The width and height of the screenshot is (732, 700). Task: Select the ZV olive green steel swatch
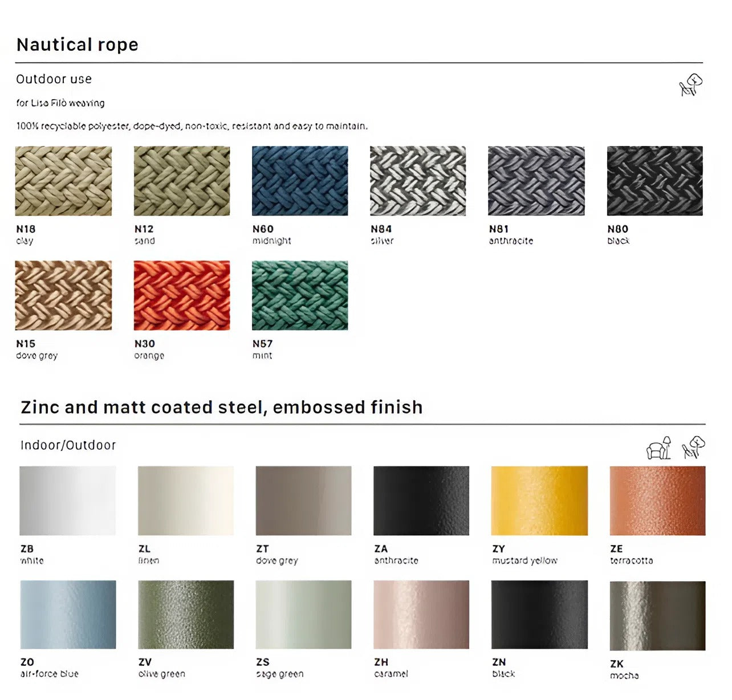pyautogui.click(x=186, y=614)
